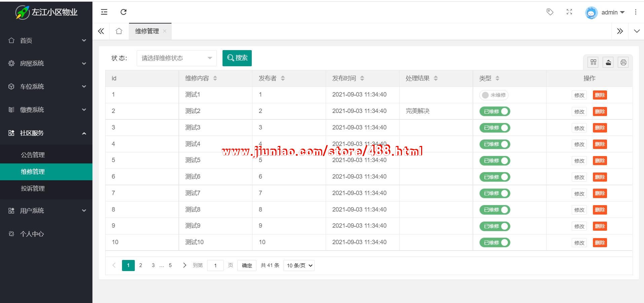This screenshot has width=644, height=303.
Task: Toggle 已维修 switch for 测试9
Action: (495, 226)
